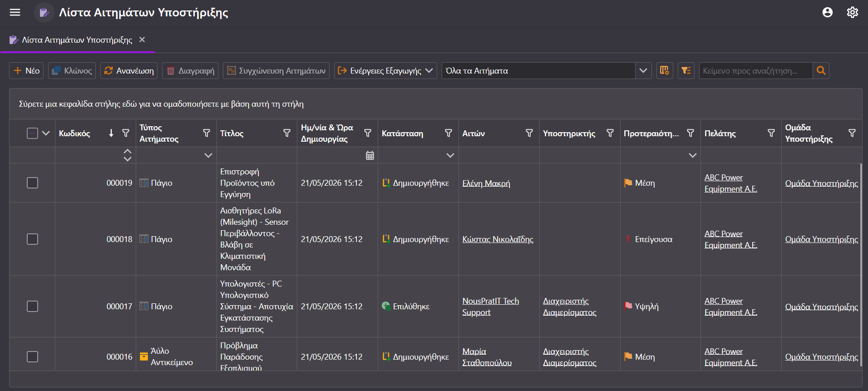This screenshot has height=391, width=868.
Task: Close the Λίστα Αιτημάτων Υποστήριξης tab
Action: click(x=142, y=40)
